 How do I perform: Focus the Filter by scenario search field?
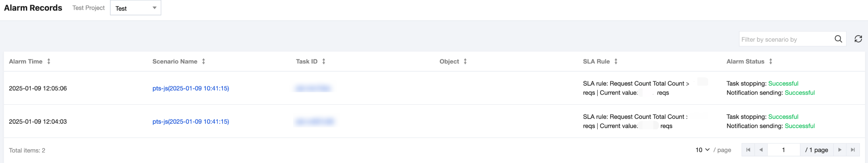click(785, 39)
